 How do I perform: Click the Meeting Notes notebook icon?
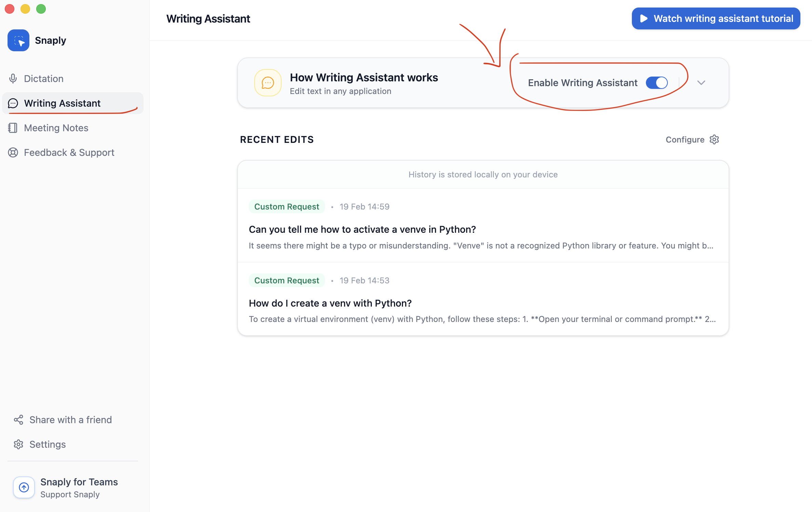[13, 127]
